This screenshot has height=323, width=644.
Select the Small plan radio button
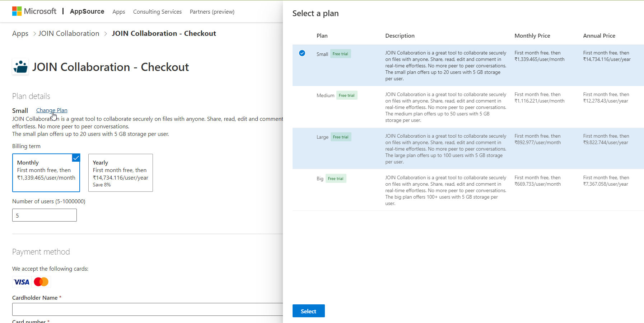302,53
